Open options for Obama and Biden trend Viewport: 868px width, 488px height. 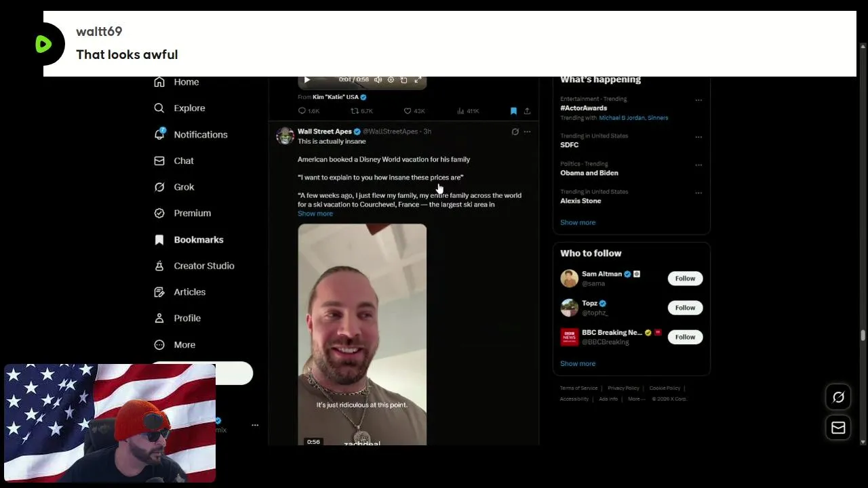coord(698,165)
